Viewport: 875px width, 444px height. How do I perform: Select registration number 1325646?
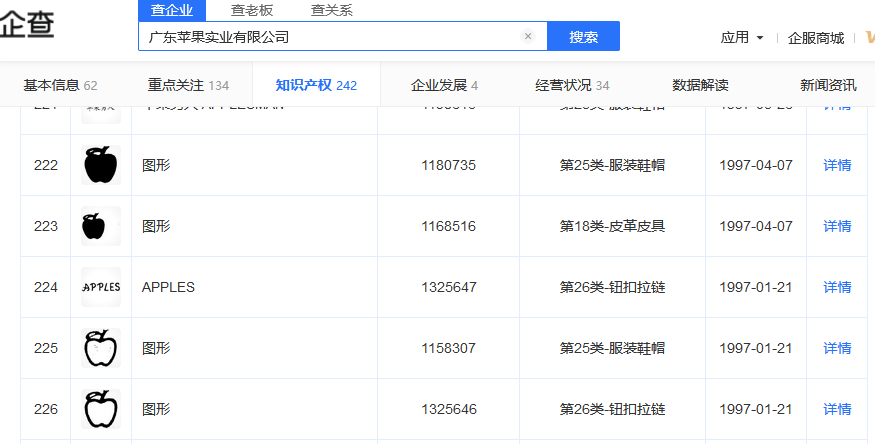(449, 409)
